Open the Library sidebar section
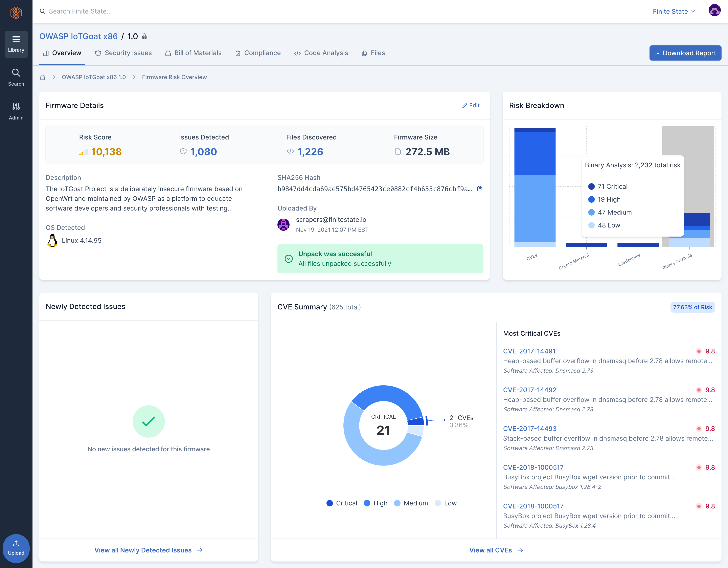Image resolution: width=728 pixels, height=568 pixels. (16, 44)
